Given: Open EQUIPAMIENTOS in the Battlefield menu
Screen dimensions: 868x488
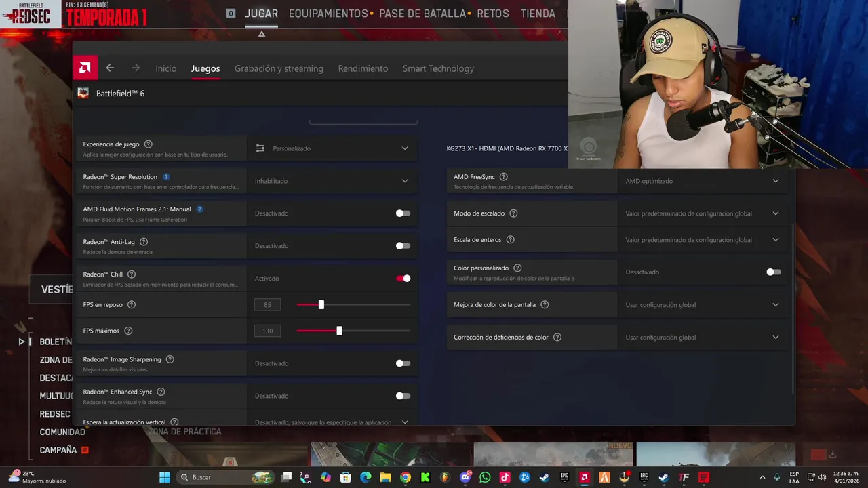Looking at the screenshot, I should click(328, 14).
